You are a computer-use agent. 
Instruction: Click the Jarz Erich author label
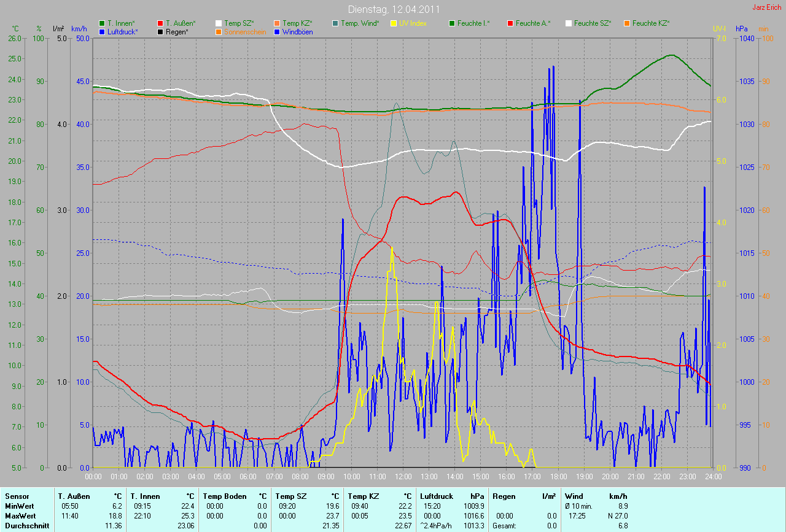[767, 7]
